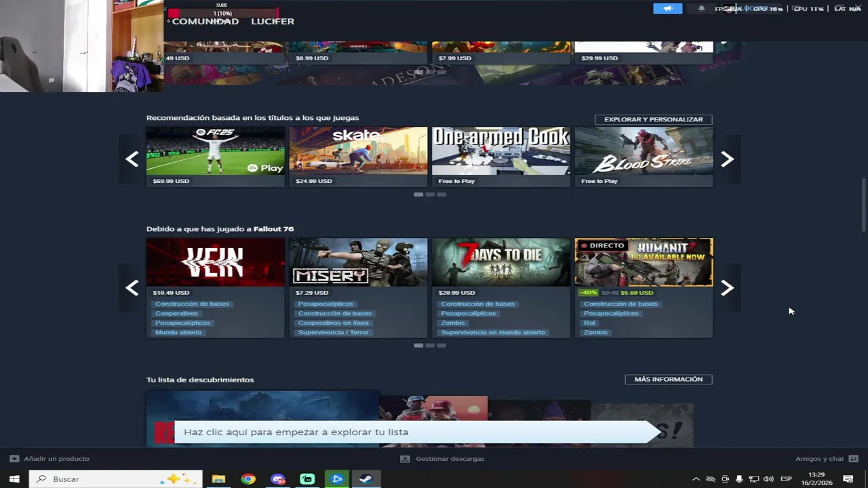Viewport: 868px width, 488px height.
Task: Click the page vertical scrollbar thumb
Action: [863, 205]
